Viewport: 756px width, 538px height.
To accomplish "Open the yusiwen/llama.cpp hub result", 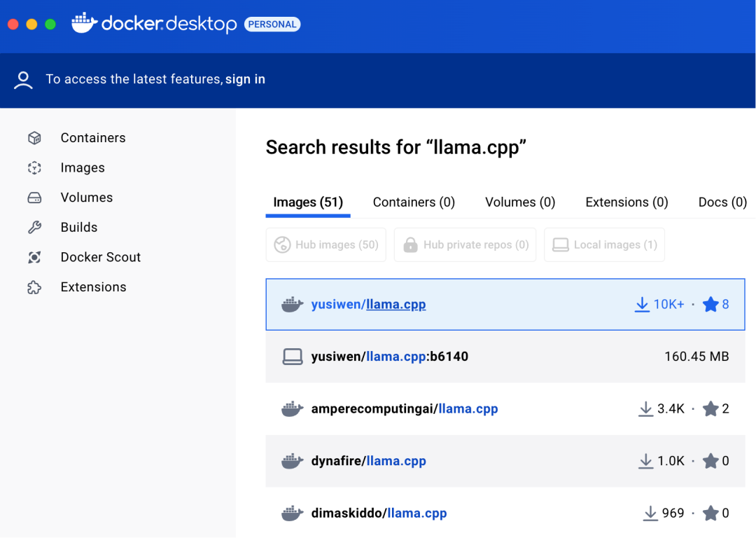I will pos(505,305).
